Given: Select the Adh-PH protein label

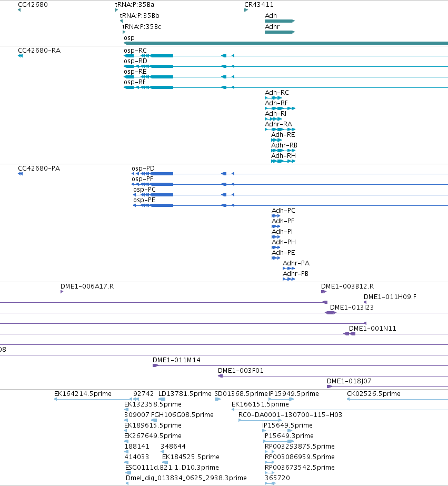Looking at the screenshot, I should [284, 242].
